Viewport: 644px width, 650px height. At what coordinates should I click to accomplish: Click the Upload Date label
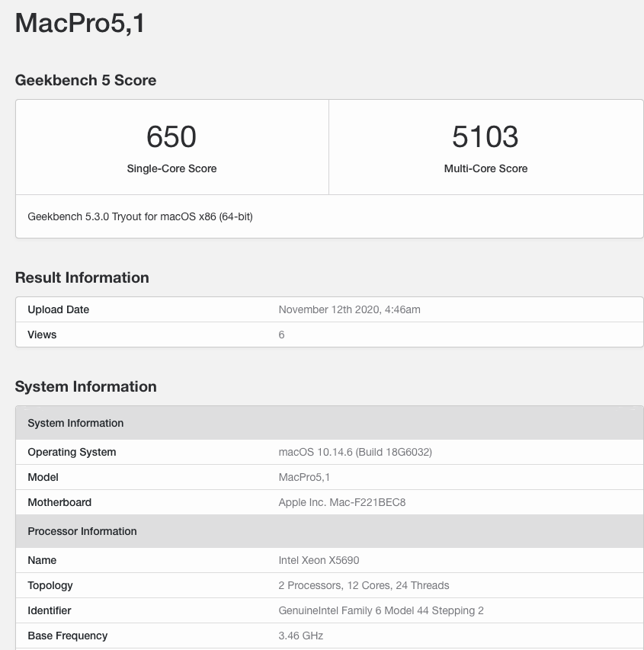pos(59,309)
